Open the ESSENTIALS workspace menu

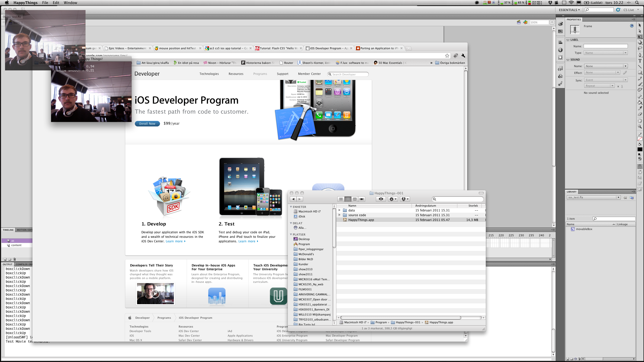click(x=569, y=10)
